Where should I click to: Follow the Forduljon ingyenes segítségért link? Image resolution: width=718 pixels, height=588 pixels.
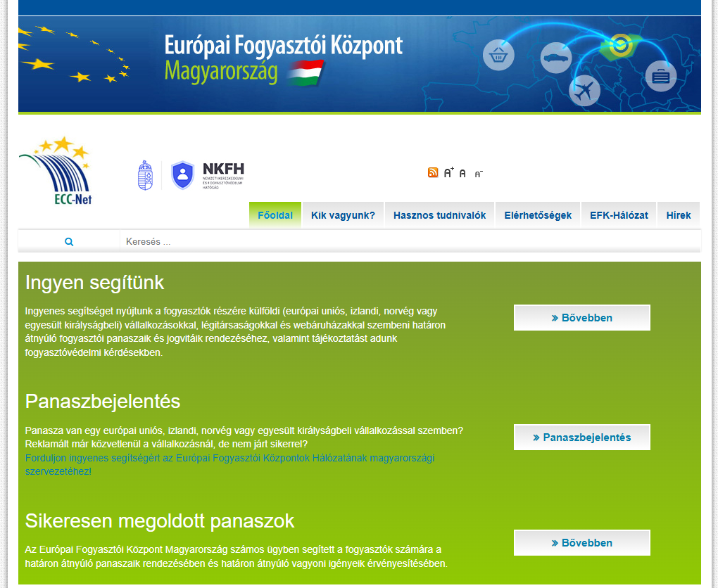pyautogui.click(x=229, y=464)
